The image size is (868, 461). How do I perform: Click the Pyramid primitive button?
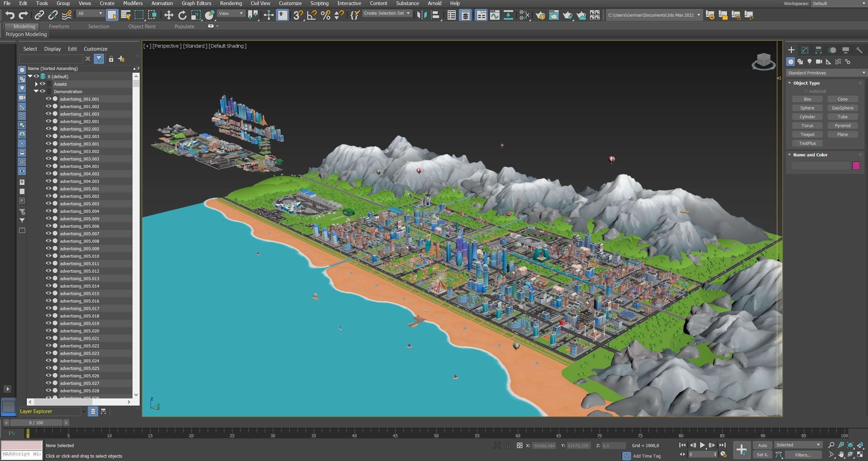pyautogui.click(x=843, y=125)
